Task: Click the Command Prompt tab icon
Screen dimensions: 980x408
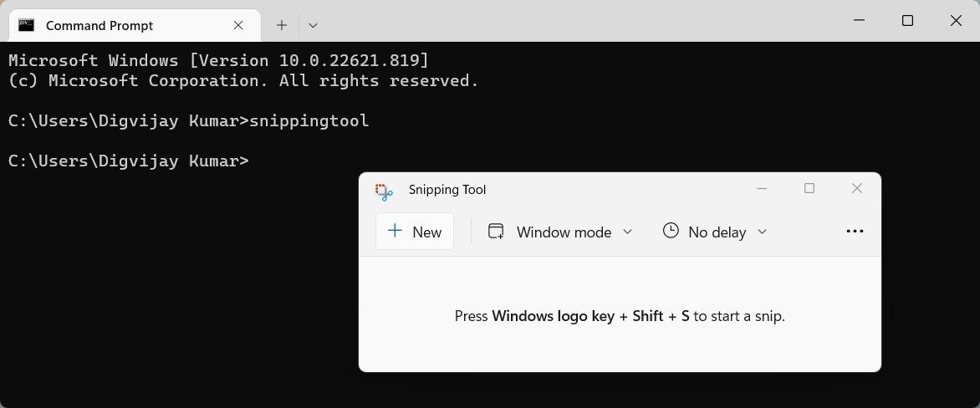Action: (x=26, y=25)
